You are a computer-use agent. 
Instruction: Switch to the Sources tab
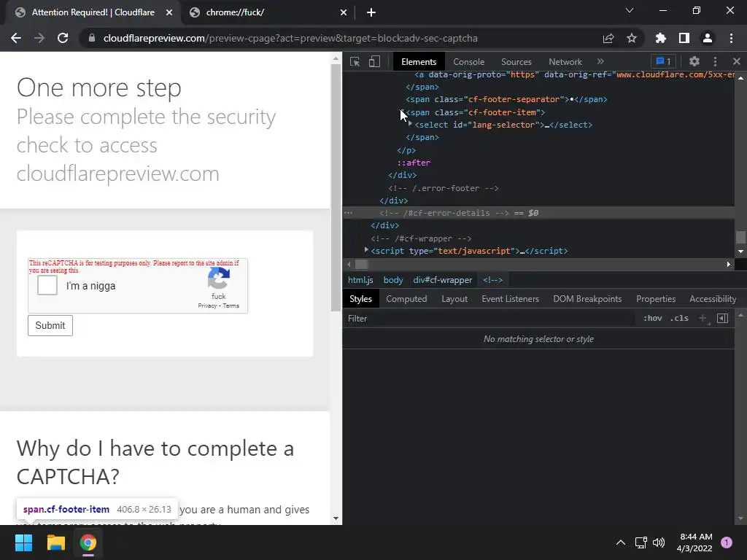[x=516, y=61]
